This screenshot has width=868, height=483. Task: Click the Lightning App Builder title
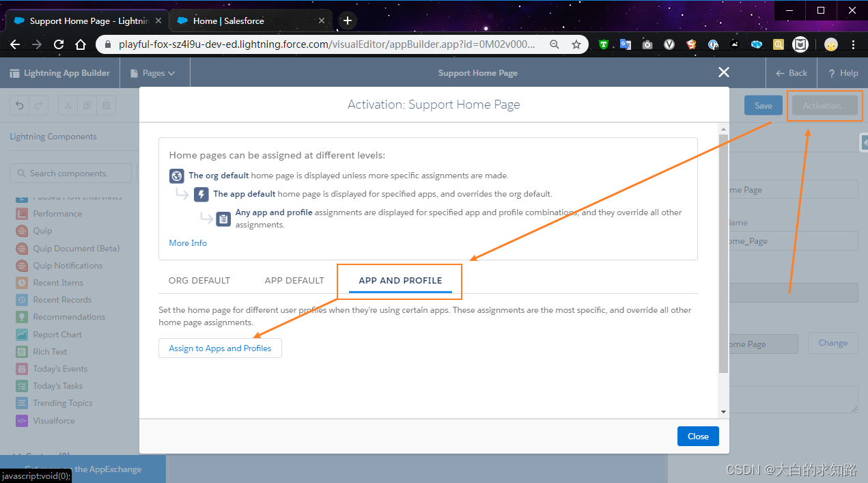point(67,73)
